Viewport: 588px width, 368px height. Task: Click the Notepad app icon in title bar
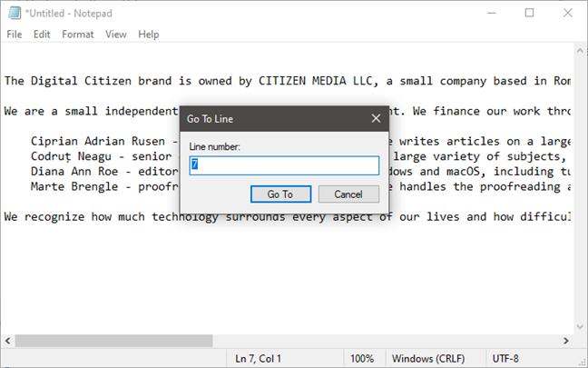click(15, 13)
